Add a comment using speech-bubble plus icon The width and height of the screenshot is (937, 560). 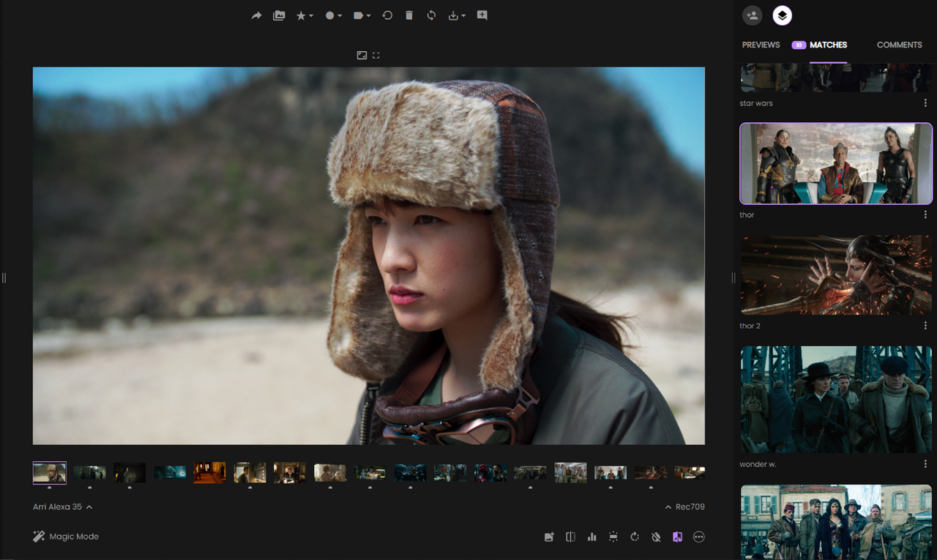[482, 15]
